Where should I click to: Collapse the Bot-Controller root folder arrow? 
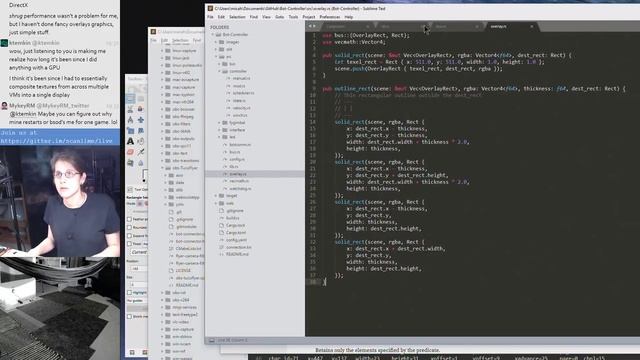pyautogui.click(x=213, y=35)
